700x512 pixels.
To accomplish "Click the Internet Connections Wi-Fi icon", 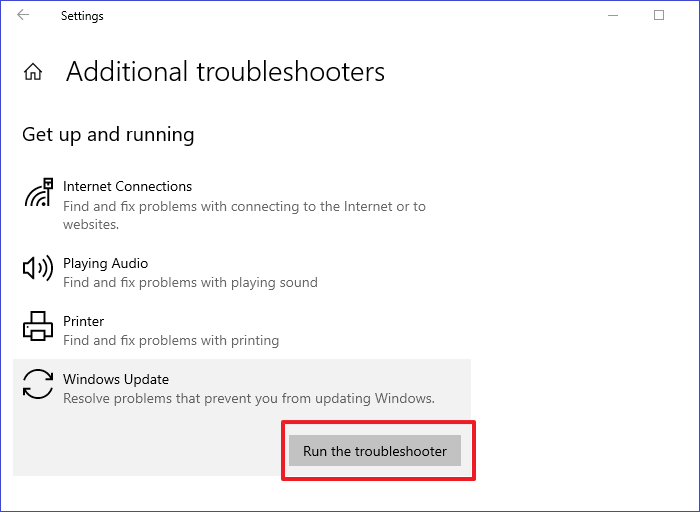I will (x=37, y=193).
